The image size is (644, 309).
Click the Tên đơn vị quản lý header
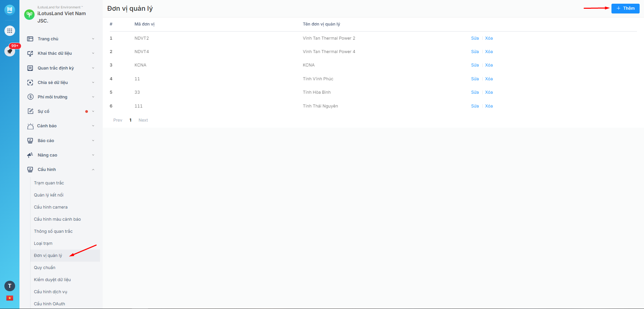(x=321, y=24)
